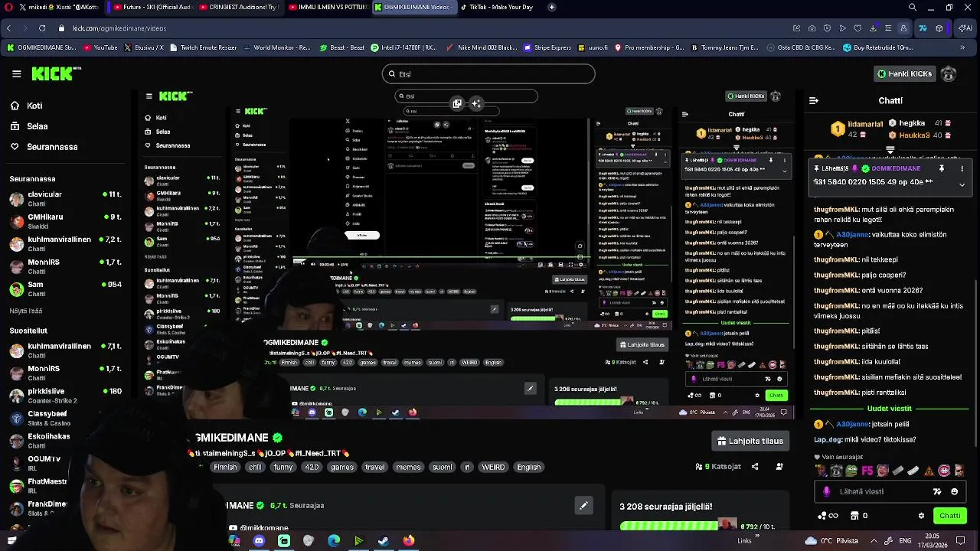Open Selaa in sidebar
The height and width of the screenshot is (551, 980).
[29, 126]
